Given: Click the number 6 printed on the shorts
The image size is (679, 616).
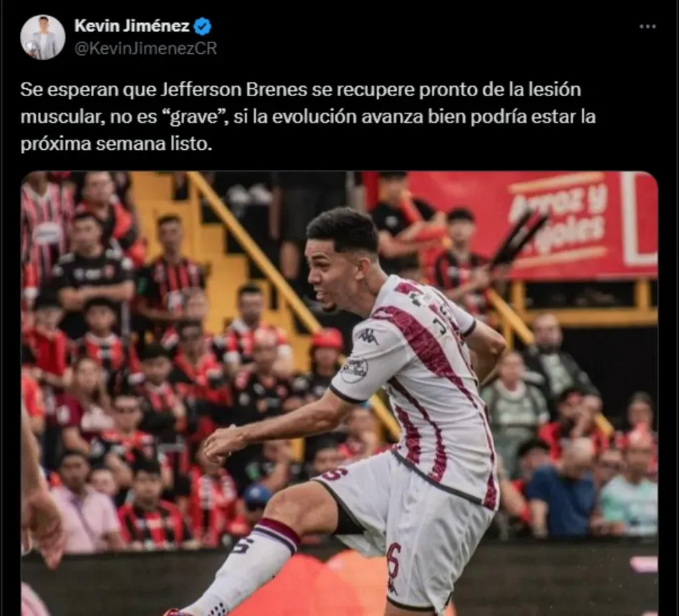Looking at the screenshot, I should coord(393,567).
